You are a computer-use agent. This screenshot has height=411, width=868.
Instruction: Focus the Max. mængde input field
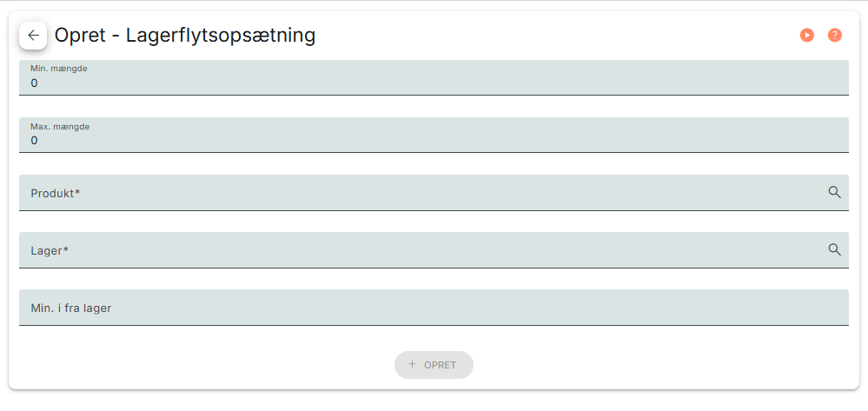434,141
